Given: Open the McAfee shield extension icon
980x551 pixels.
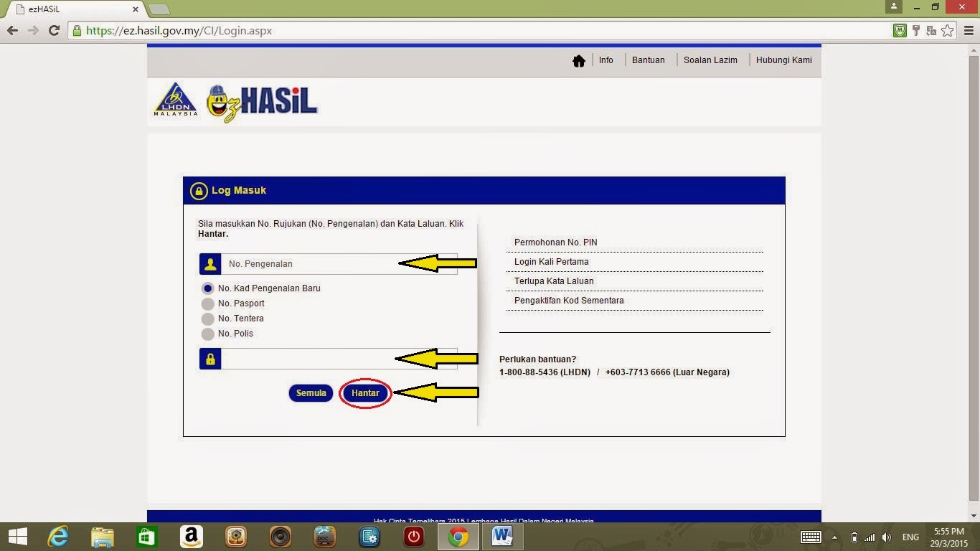Looking at the screenshot, I should 900,31.
